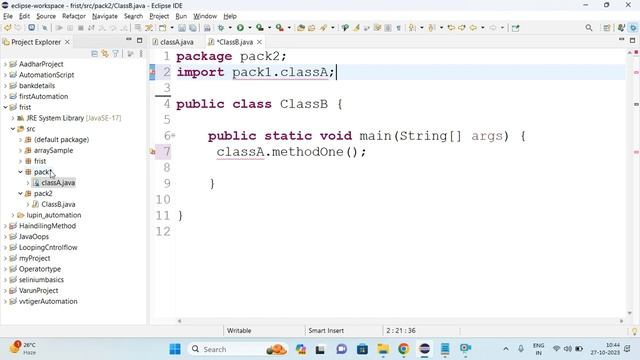Click the Writable status field

coord(239,331)
